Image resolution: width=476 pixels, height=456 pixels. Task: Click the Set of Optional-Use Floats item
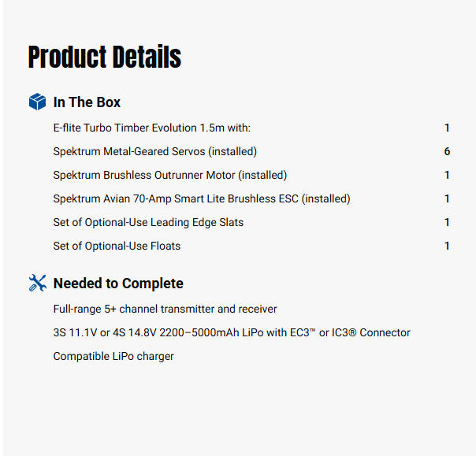click(117, 246)
